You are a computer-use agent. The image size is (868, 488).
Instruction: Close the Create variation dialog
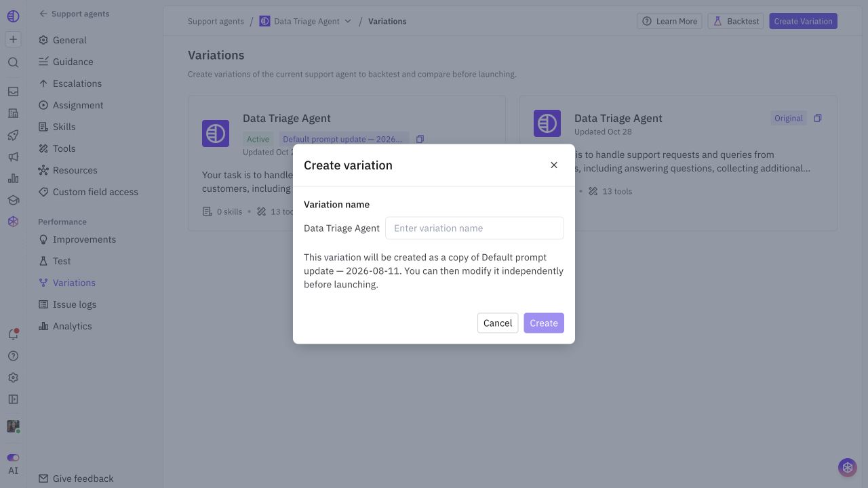tap(554, 165)
